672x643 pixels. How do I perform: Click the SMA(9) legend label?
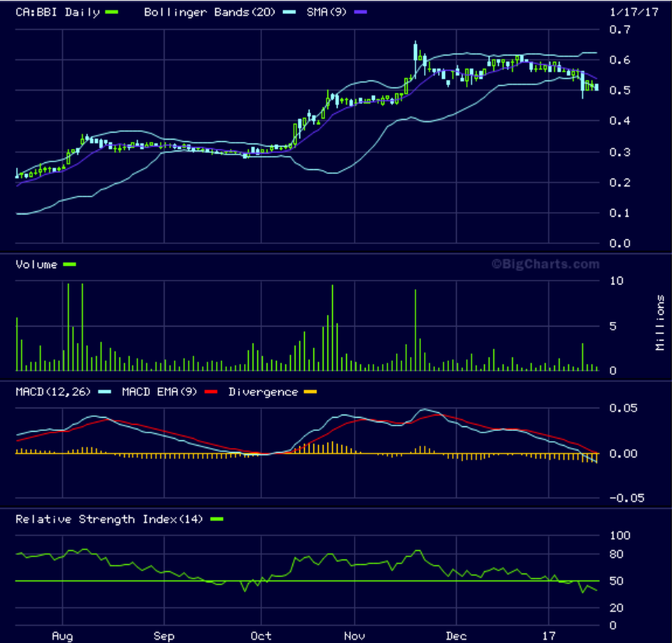pyautogui.click(x=327, y=12)
